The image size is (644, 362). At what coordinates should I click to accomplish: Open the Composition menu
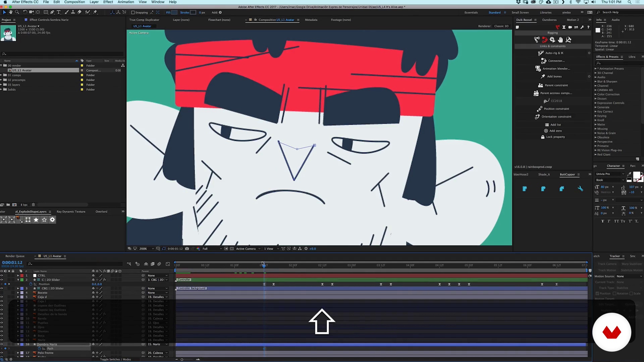pos(74,2)
